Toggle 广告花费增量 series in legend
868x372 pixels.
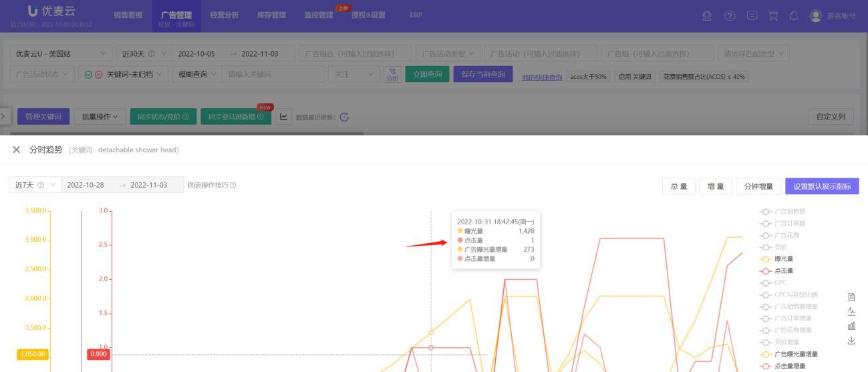786,330
